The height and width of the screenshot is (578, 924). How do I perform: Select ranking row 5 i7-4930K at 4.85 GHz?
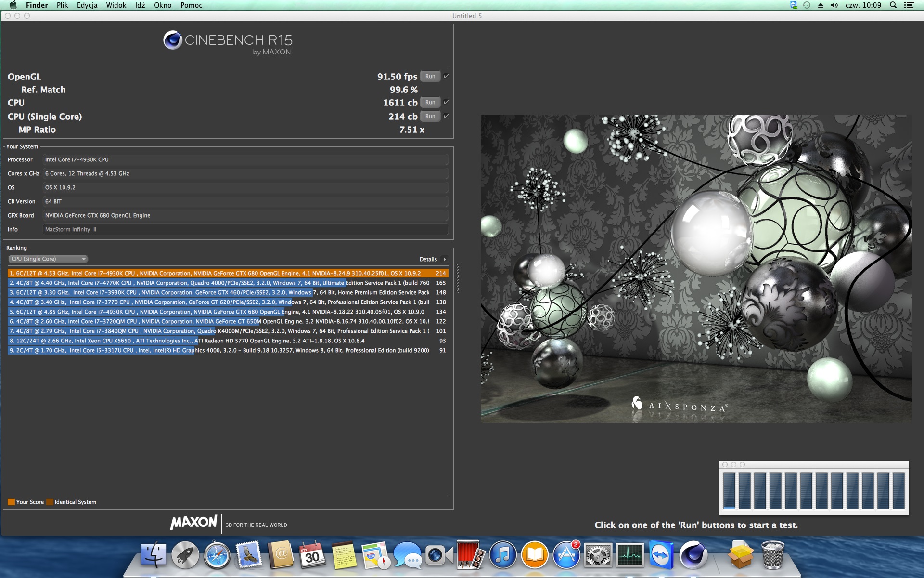[x=228, y=312]
